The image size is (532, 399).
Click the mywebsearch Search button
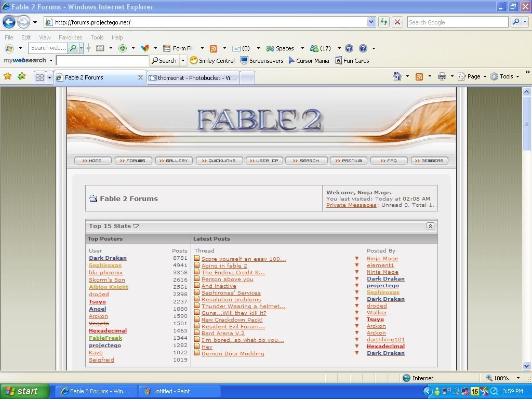pos(164,61)
